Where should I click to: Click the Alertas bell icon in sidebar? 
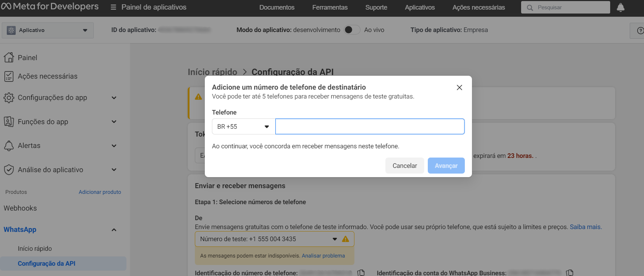tap(9, 145)
